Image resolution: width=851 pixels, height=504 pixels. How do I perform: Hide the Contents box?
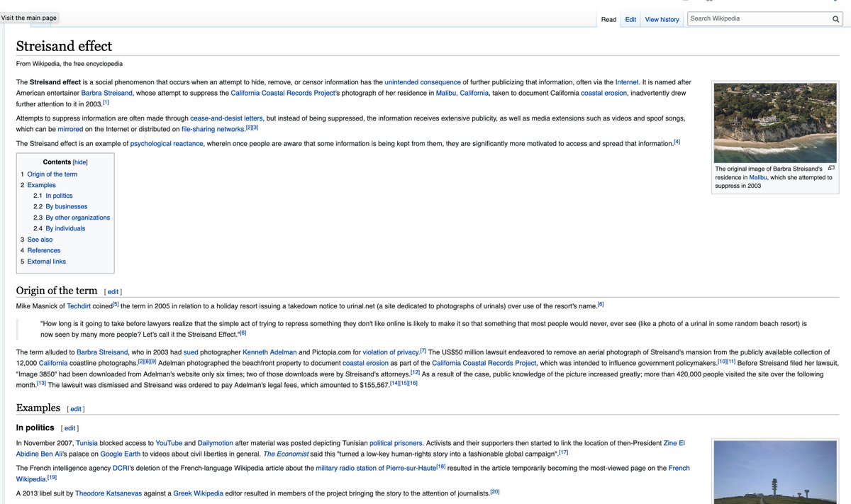[80, 162]
